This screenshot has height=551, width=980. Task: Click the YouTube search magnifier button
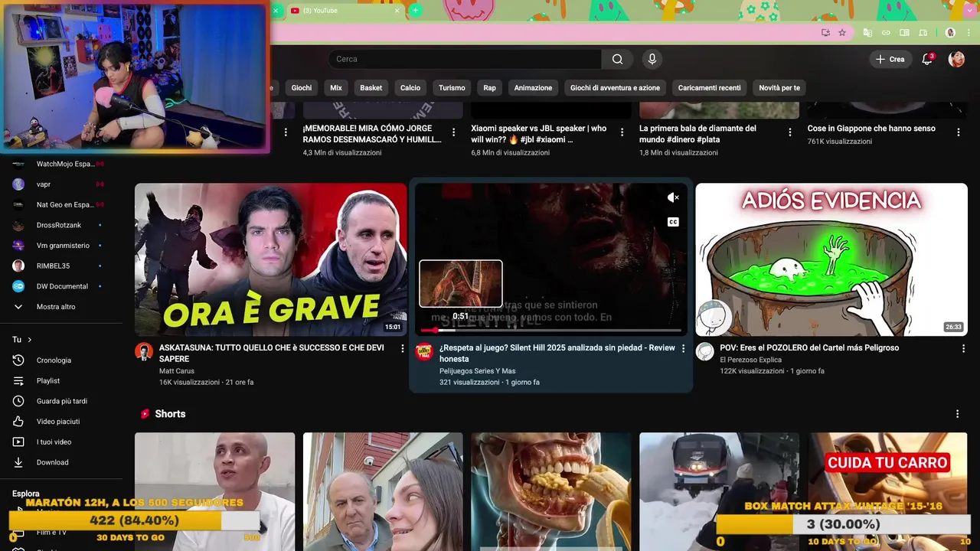617,59
